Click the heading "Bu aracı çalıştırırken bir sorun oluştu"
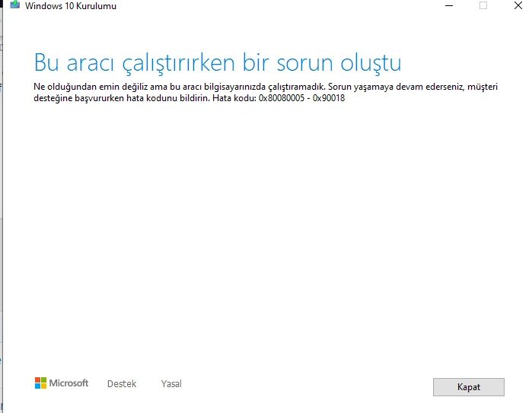 click(218, 63)
